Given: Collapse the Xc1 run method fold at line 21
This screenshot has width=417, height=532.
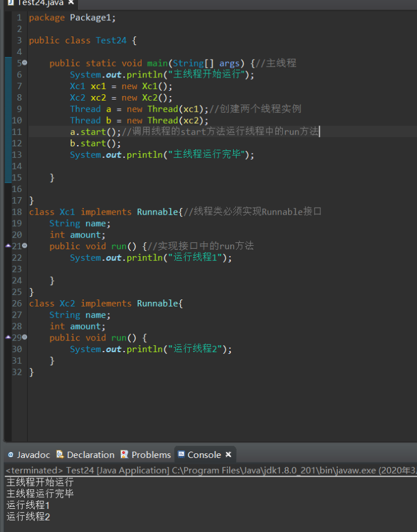Looking at the screenshot, I should [x=24, y=246].
